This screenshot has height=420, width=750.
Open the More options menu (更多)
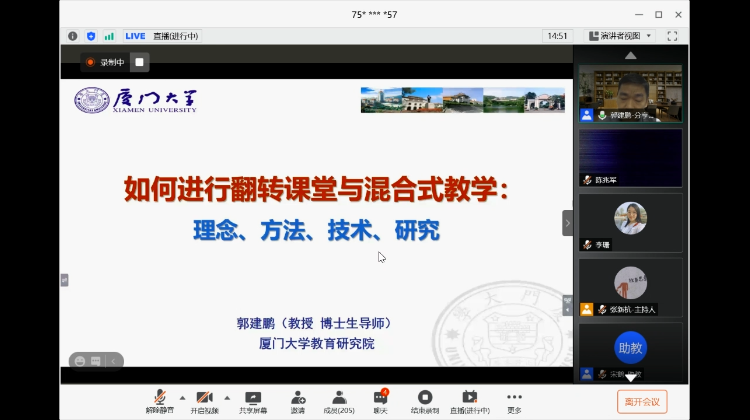click(514, 398)
